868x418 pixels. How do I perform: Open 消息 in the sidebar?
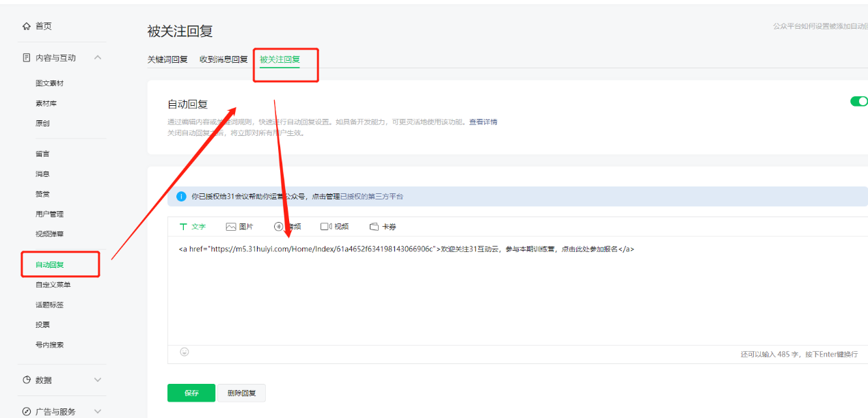point(42,174)
